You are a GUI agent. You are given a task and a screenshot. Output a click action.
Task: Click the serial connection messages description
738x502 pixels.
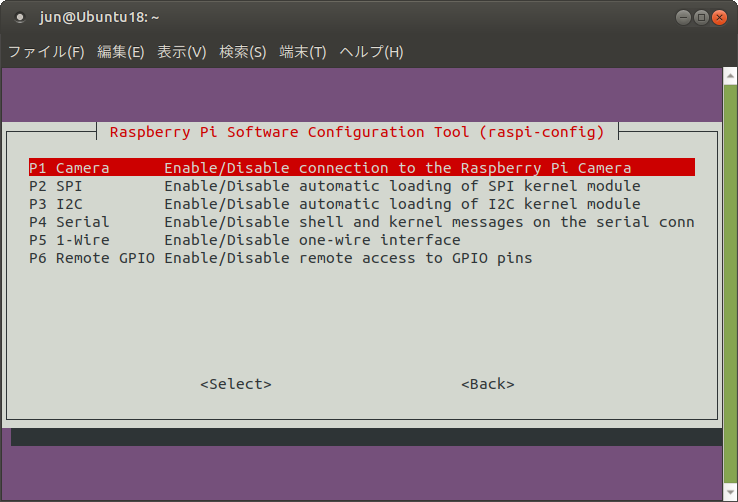429,222
